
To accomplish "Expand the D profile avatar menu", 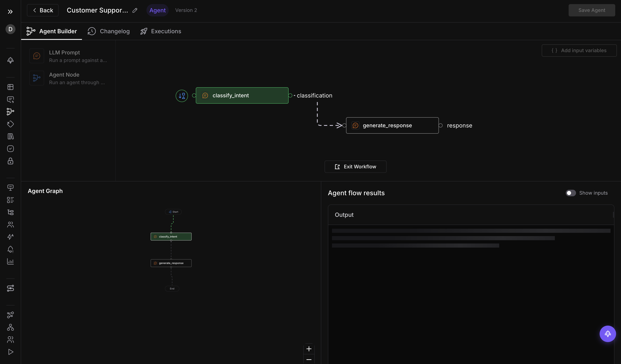I will (x=10, y=29).
